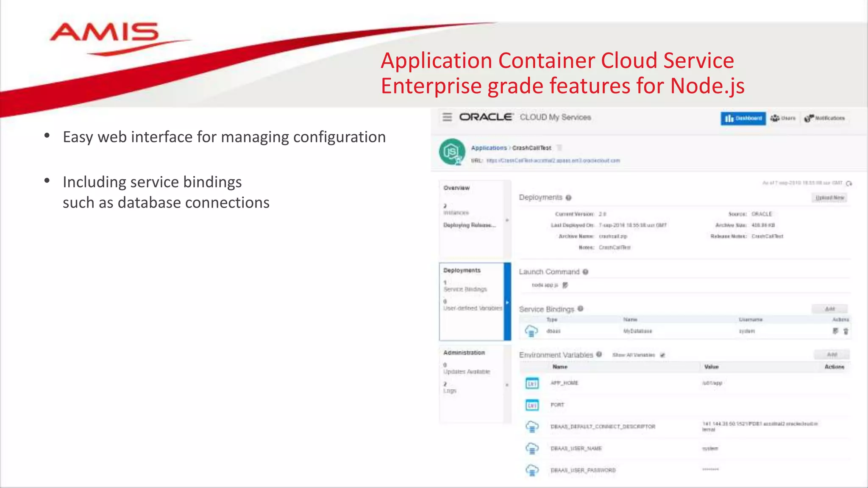Click the Deployments tile blue arrow
Screen dimensions: 868x488
(x=507, y=302)
